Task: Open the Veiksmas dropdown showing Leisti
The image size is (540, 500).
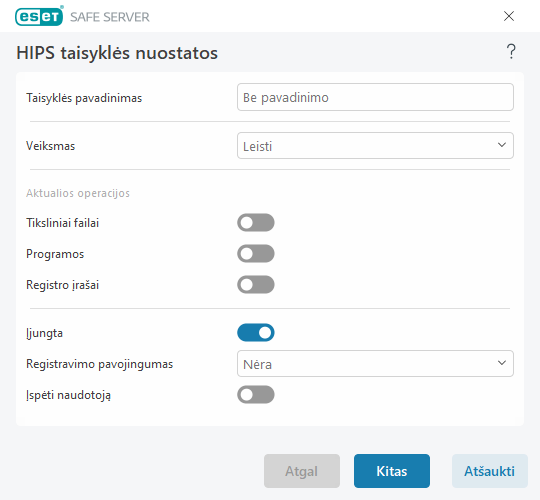Action: click(x=375, y=146)
